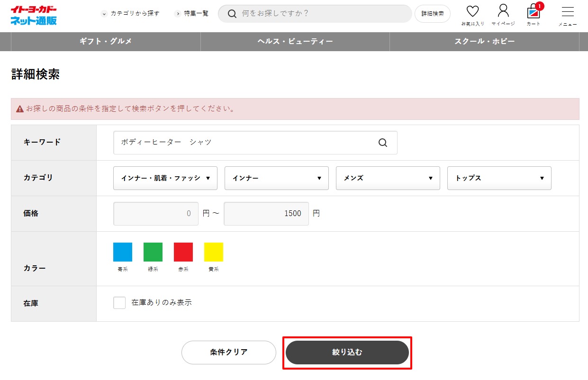Open the favorites heart icon
588x380 pixels.
(x=472, y=12)
